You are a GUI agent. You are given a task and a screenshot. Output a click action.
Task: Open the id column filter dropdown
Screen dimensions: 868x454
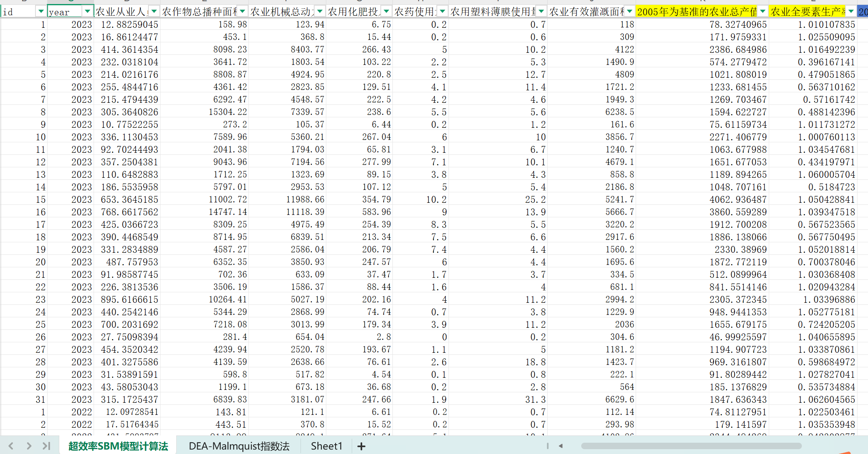pyautogui.click(x=41, y=12)
